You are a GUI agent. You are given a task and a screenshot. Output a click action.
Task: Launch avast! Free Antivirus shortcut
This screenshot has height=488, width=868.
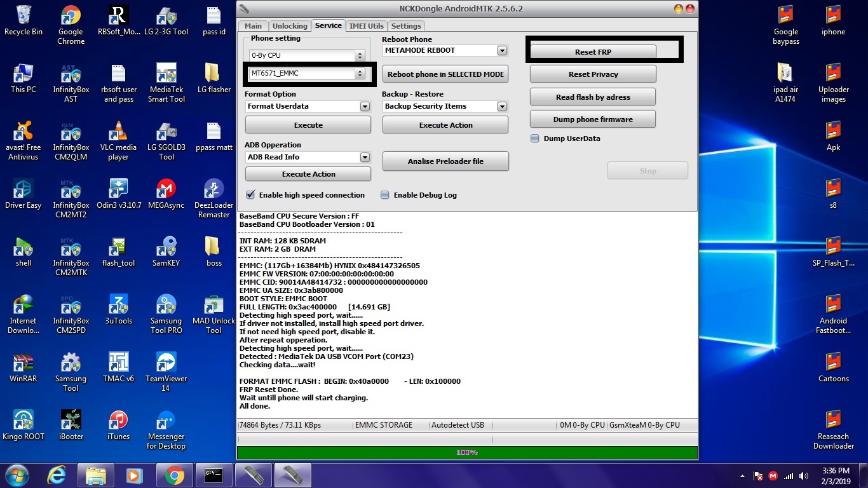(24, 140)
